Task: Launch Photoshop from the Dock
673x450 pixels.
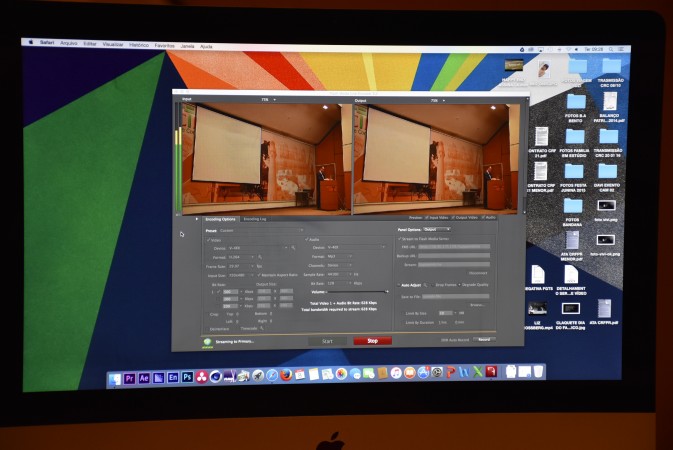Action: [187, 377]
